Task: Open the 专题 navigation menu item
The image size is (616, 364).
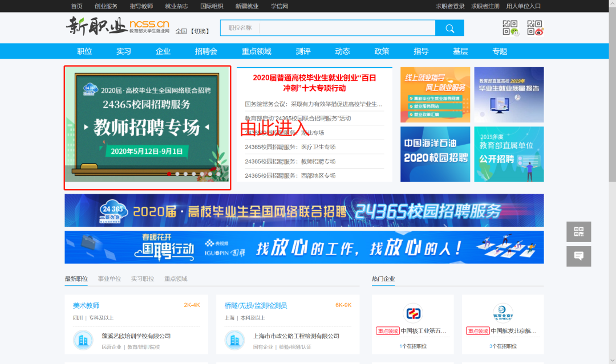Action: pyautogui.click(x=500, y=51)
